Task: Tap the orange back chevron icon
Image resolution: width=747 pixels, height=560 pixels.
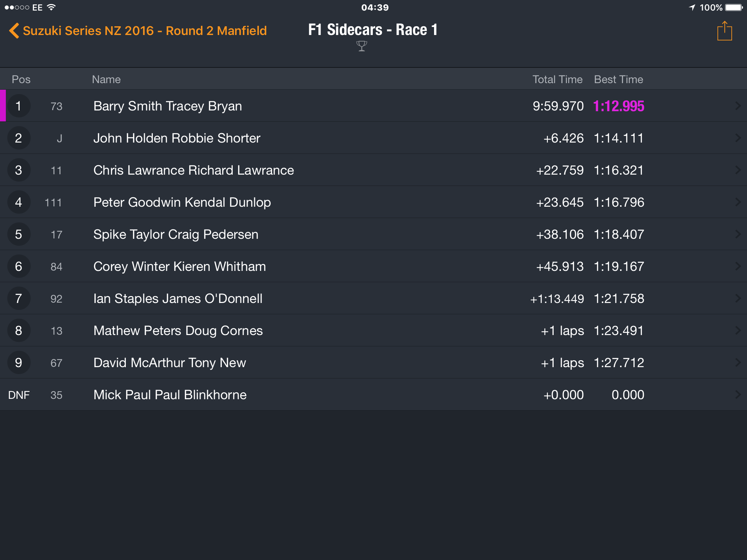Action: [14, 31]
